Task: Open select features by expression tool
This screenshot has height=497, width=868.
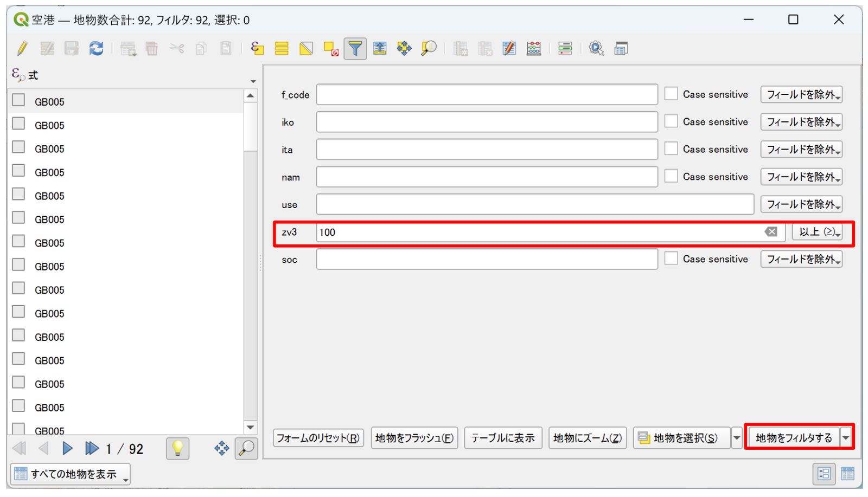Action: point(257,49)
